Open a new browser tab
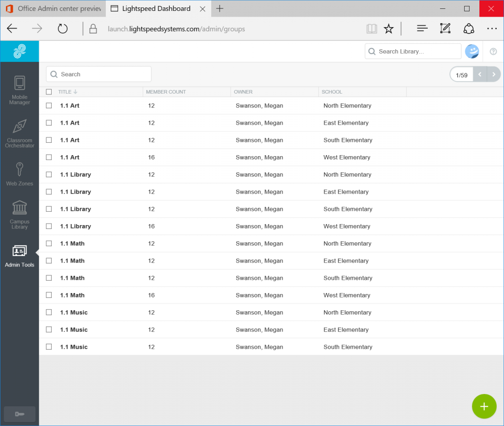Viewport: 504px width, 426px height. [220, 9]
